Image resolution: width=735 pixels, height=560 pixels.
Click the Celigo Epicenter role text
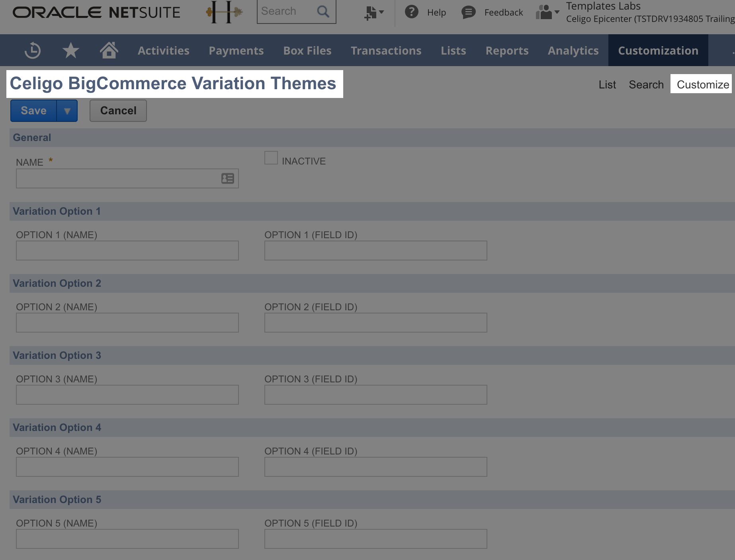(x=651, y=19)
